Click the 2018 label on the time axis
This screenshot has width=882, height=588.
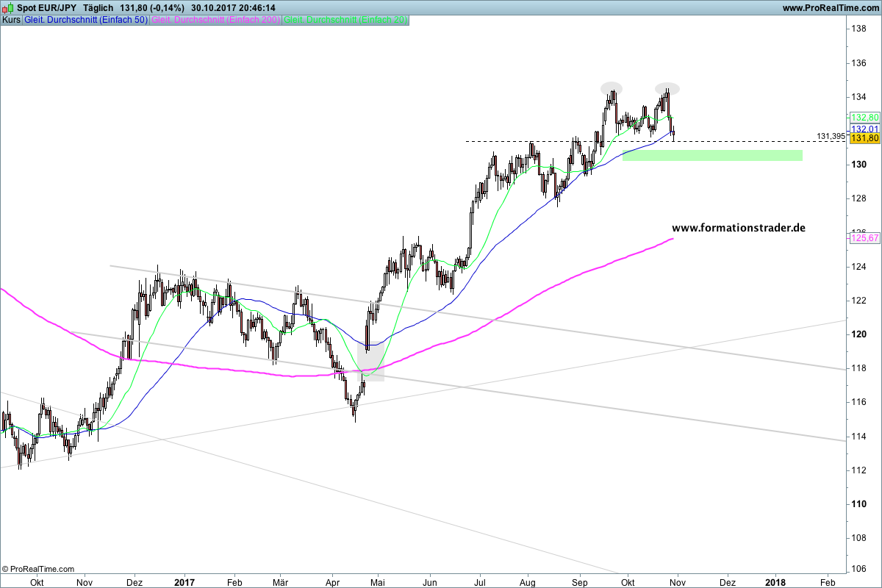point(775,581)
